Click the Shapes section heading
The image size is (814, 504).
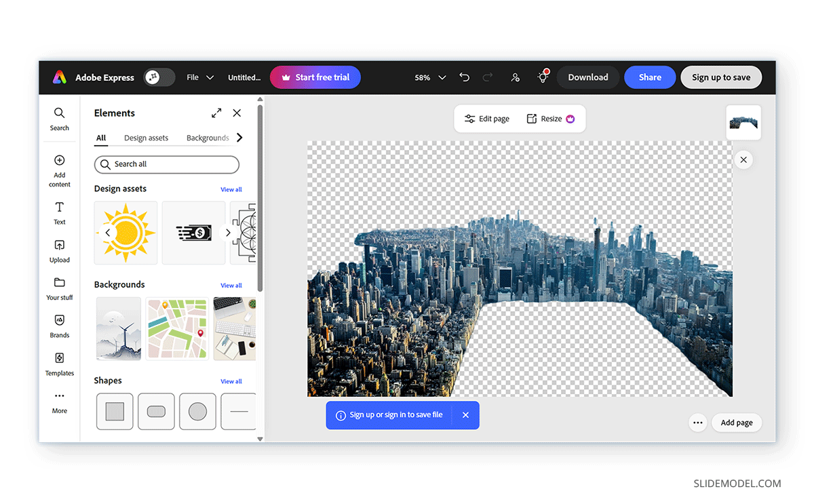click(108, 381)
